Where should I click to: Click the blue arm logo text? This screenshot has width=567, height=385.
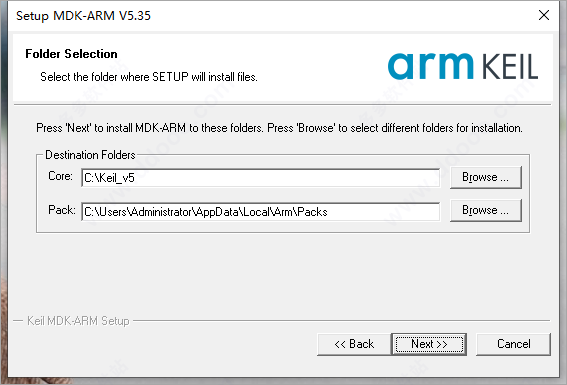coord(430,66)
